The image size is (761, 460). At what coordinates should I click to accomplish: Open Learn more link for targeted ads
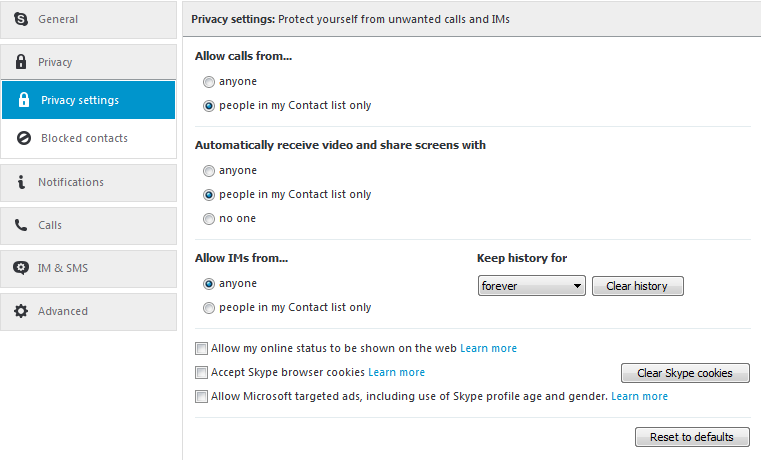[639, 397]
